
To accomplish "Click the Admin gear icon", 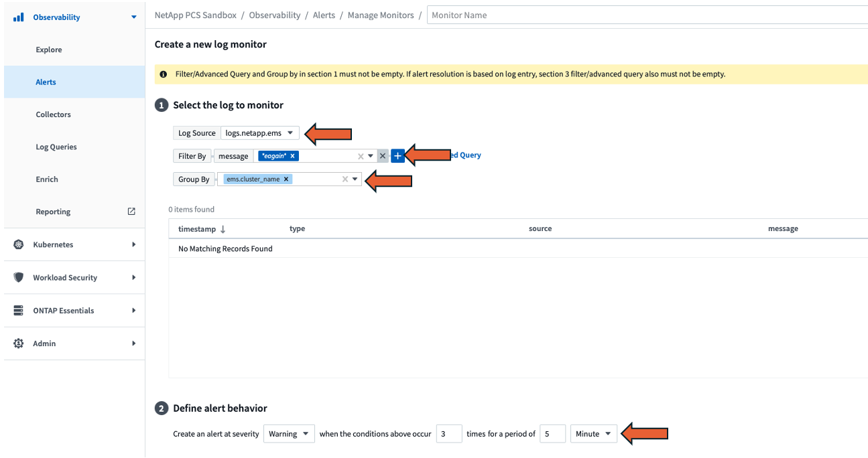I will click(19, 343).
